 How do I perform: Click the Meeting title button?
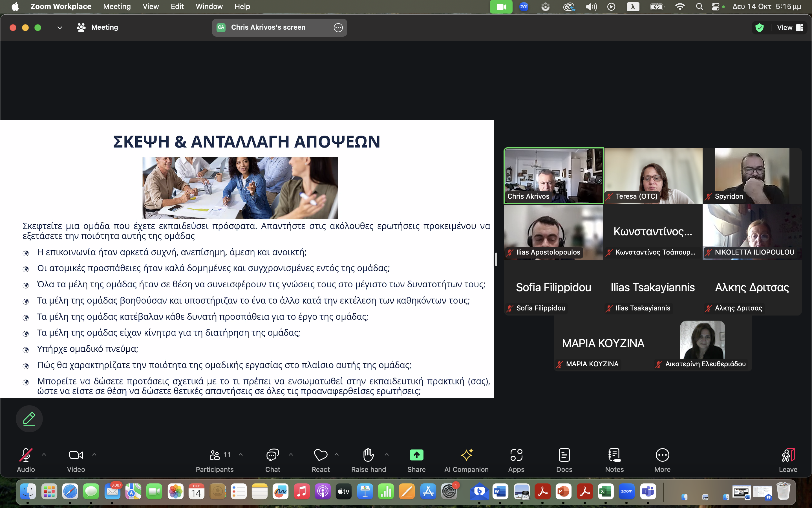pos(98,27)
